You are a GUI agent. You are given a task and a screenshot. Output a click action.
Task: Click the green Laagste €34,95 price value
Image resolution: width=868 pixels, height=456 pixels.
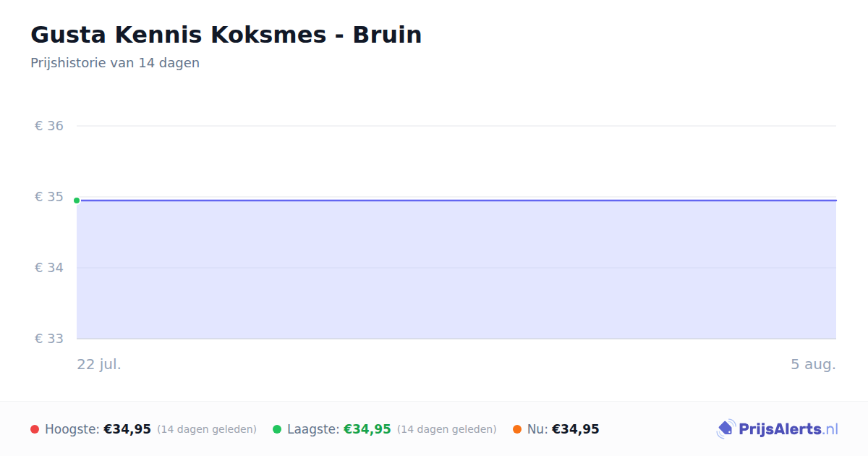click(x=367, y=429)
